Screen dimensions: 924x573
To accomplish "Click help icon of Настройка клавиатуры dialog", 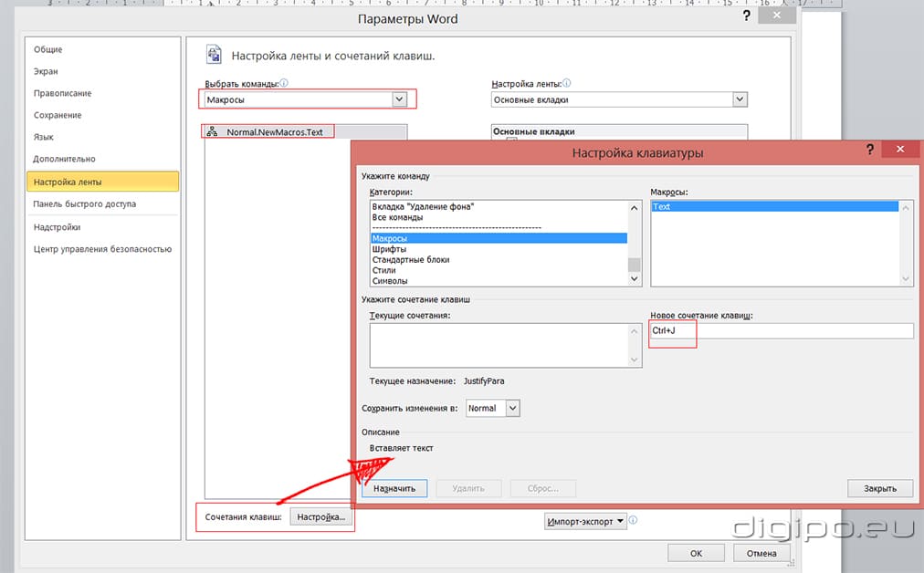I will [x=870, y=150].
